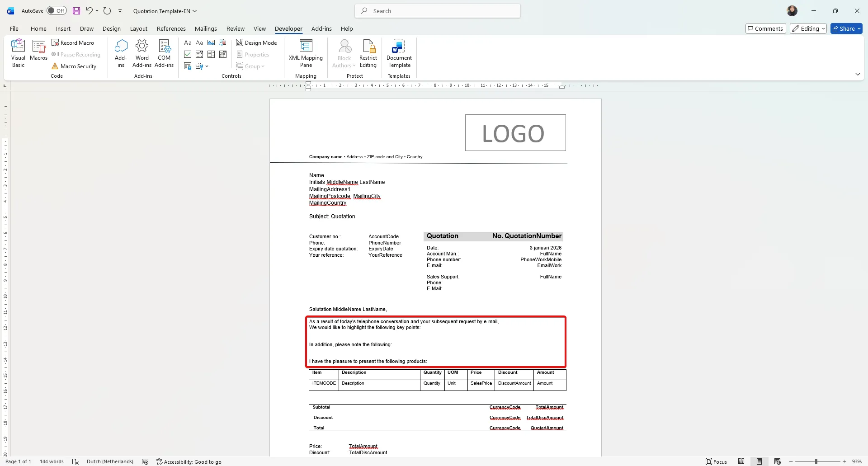Switch to Read Mode view
The width and height of the screenshot is (868, 466).
tap(741, 461)
